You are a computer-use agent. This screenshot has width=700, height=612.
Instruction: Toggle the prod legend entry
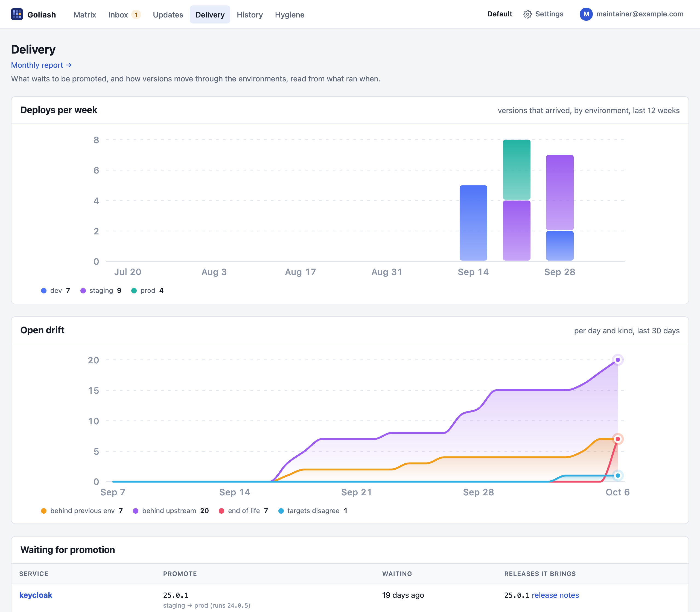pyautogui.click(x=148, y=291)
